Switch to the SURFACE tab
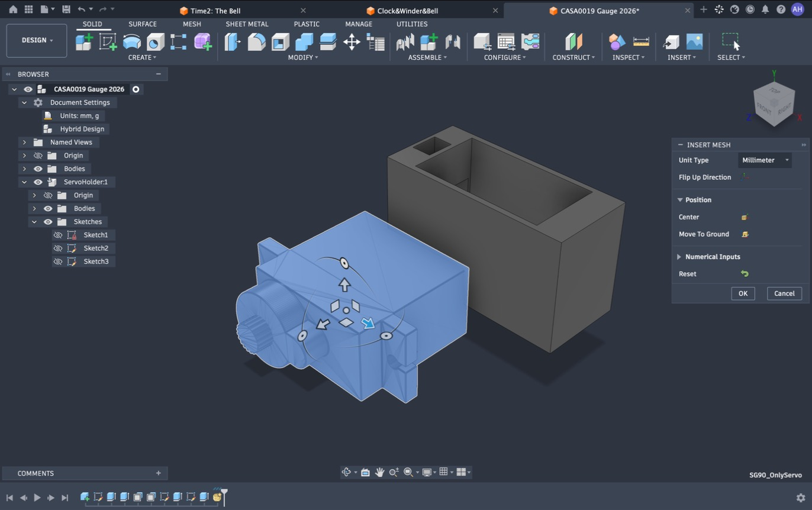The height and width of the screenshot is (510, 812). click(x=143, y=24)
